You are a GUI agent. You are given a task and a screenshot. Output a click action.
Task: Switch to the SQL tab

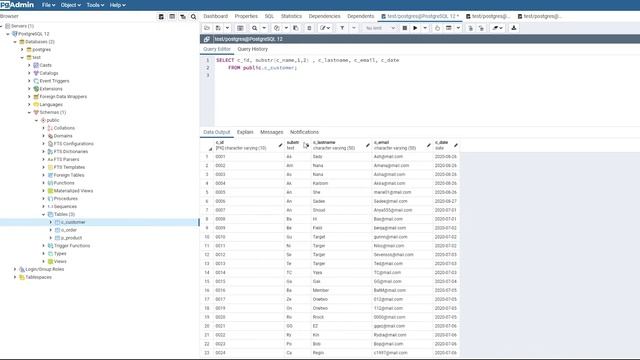269,16
